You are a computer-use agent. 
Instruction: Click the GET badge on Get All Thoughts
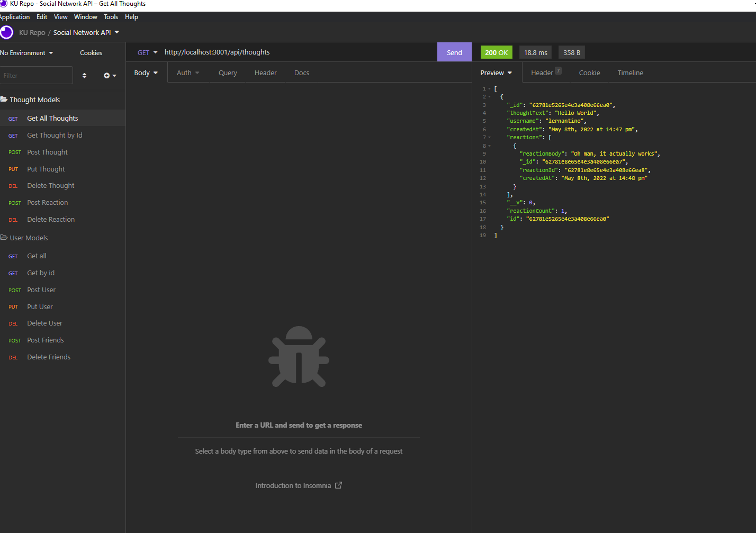pos(13,118)
